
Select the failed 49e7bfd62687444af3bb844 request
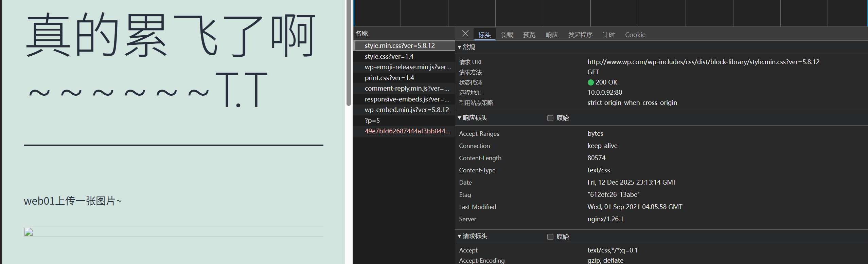(404, 131)
